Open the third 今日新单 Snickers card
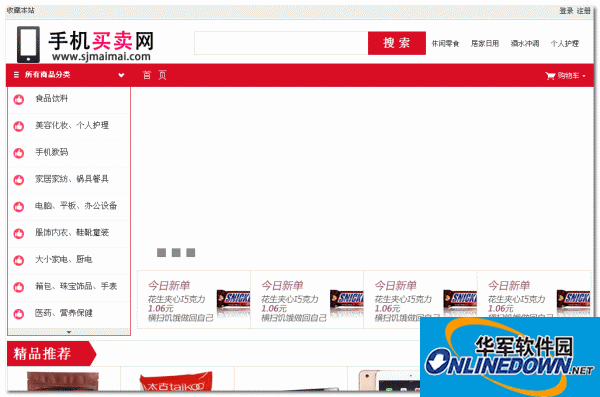This screenshot has height=397, width=600. tap(421, 299)
